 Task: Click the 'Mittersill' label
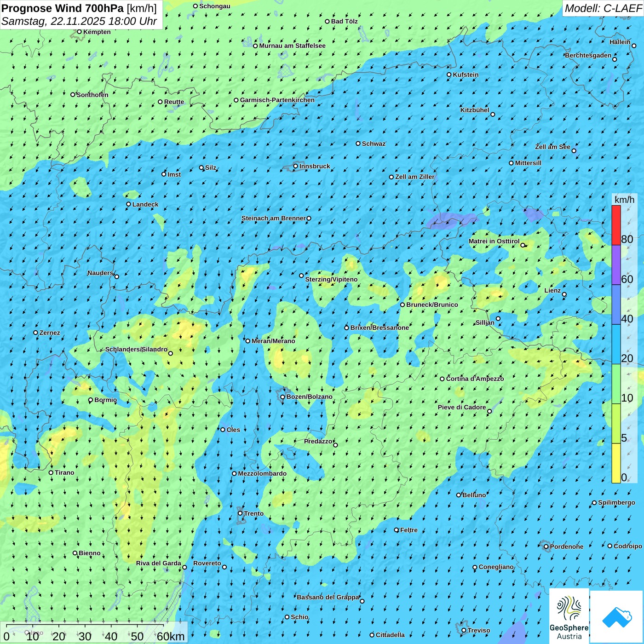tap(528, 163)
